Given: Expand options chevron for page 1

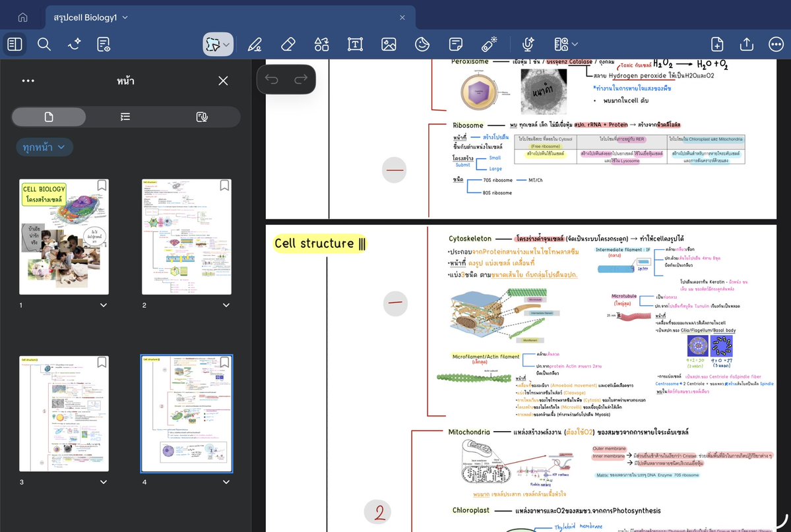Looking at the screenshot, I should coord(104,305).
